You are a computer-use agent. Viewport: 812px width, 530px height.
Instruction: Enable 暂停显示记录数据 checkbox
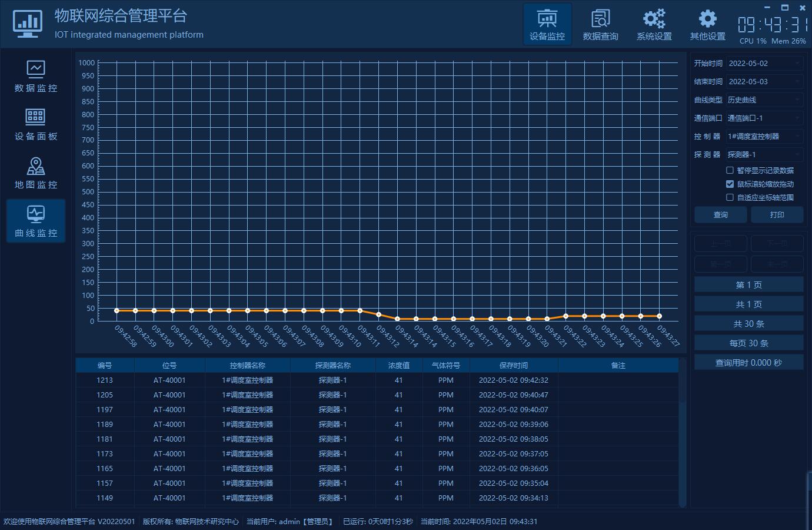click(730, 170)
